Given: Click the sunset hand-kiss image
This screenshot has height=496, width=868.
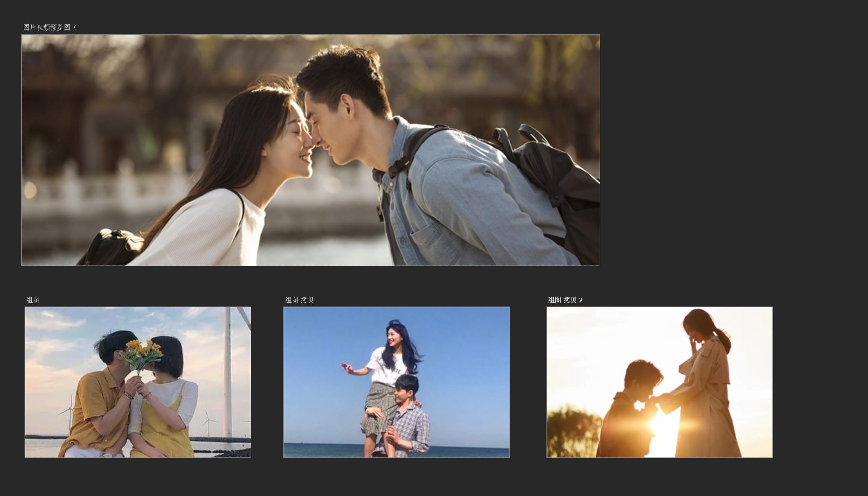Looking at the screenshot, I should tap(659, 382).
